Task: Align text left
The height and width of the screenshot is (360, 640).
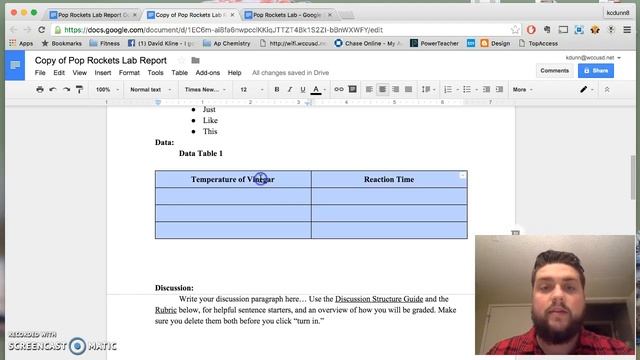Action: (369, 89)
